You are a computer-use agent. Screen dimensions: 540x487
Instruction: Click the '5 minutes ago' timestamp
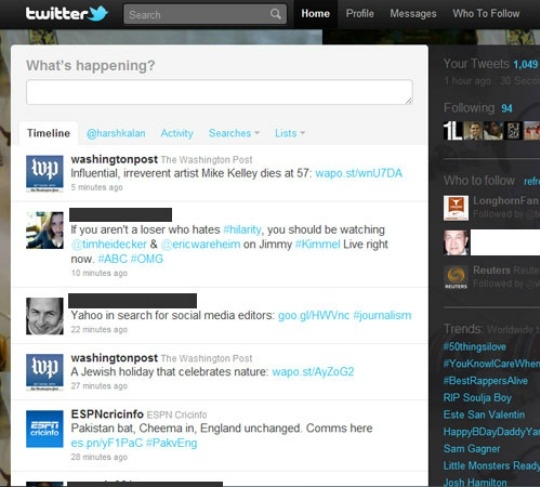tap(97, 187)
